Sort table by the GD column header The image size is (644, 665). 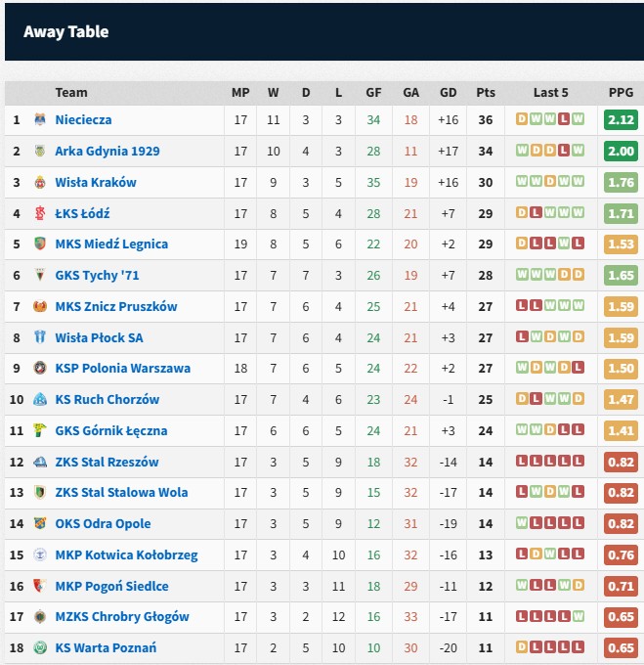449,93
